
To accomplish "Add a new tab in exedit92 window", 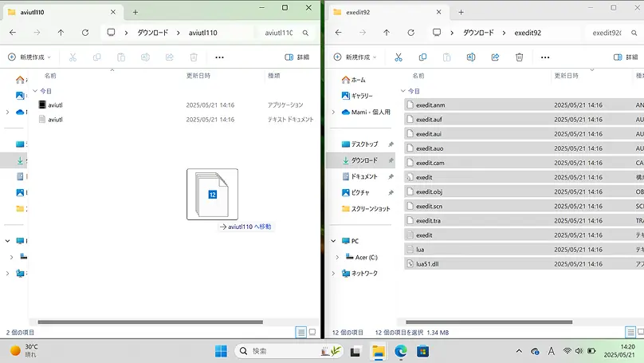I will (x=461, y=12).
